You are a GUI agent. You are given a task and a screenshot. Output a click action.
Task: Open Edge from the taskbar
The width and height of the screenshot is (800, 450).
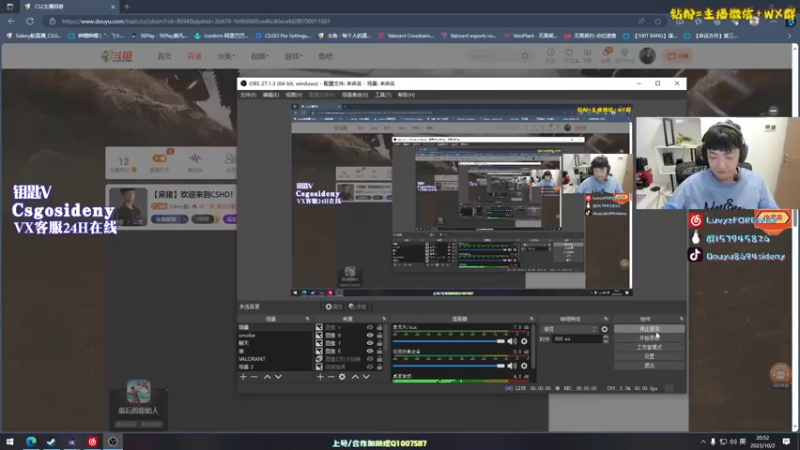(31, 441)
